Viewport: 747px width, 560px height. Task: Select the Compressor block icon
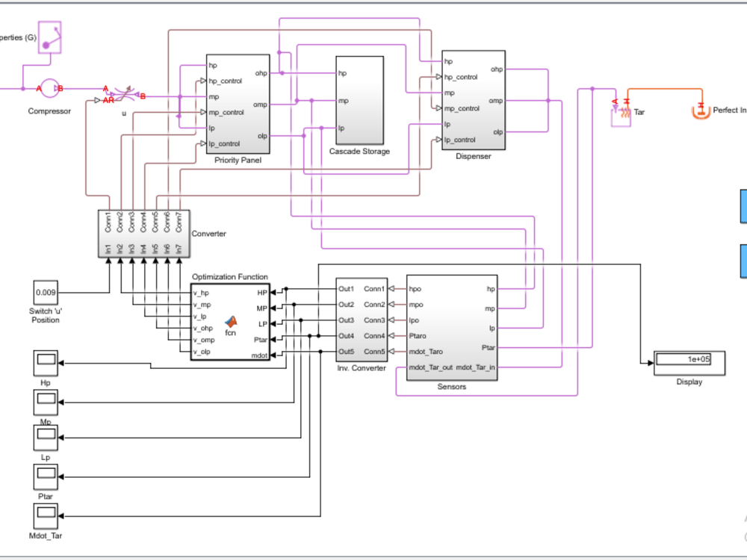[48, 90]
